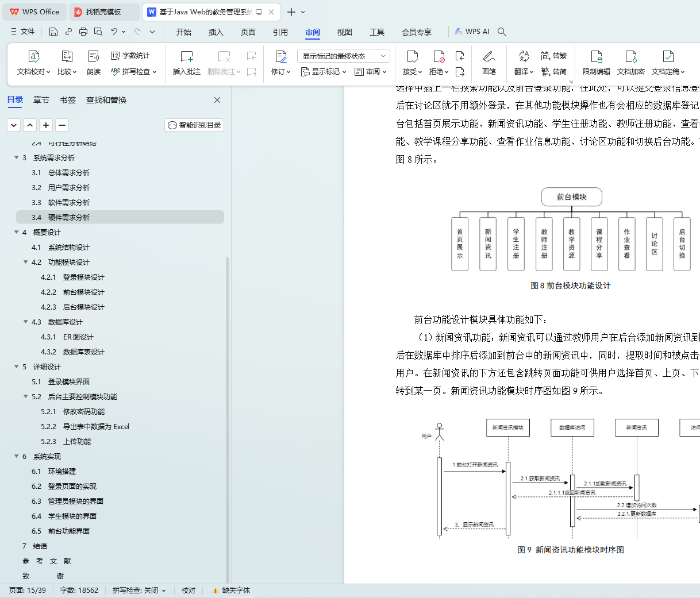Collapse the 4 概要设计 tree node

[17, 232]
